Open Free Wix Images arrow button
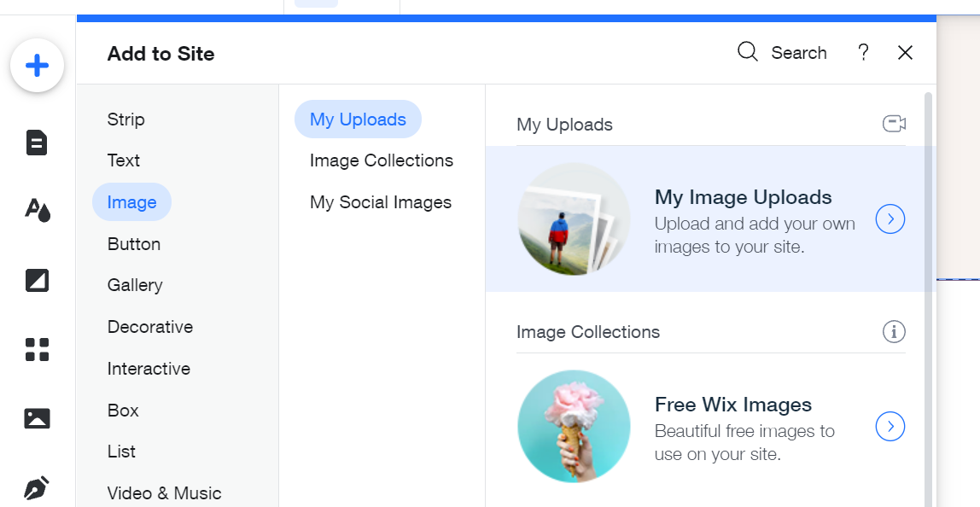This screenshot has height=507, width=980. click(x=890, y=427)
